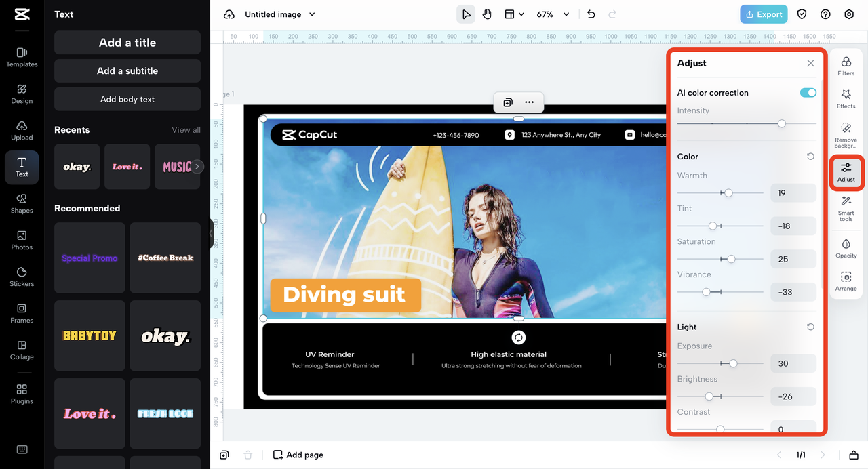868x469 pixels.
Task: Click the Export button
Action: (x=764, y=14)
